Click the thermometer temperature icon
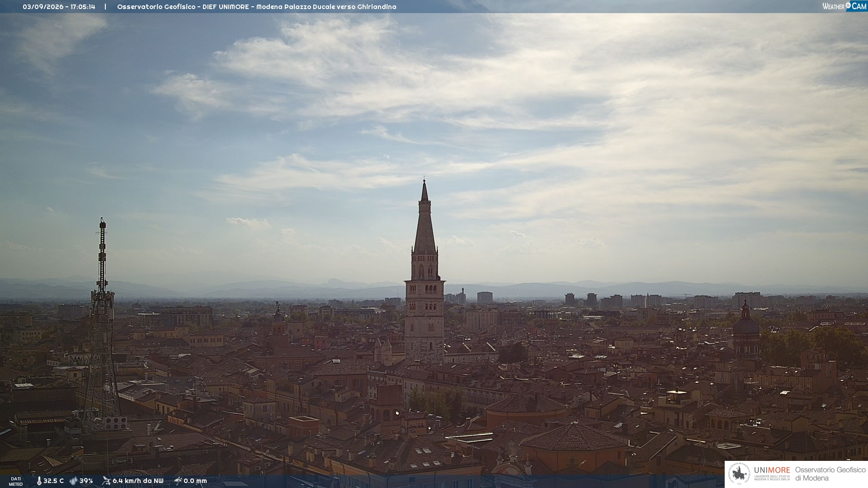The width and height of the screenshot is (868, 488). pos(39,481)
